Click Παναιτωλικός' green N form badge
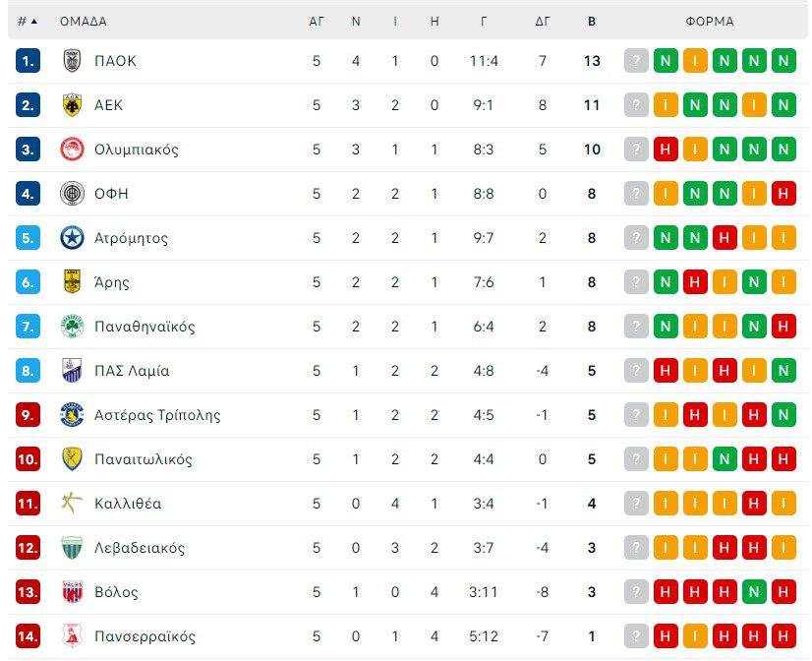Screen dimensions: 812x661 pos(725,459)
